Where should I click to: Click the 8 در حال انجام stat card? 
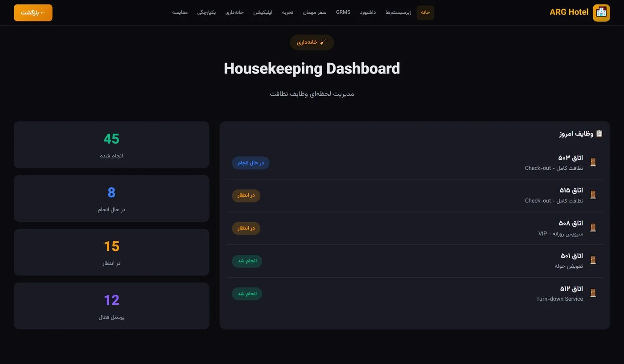(111, 198)
